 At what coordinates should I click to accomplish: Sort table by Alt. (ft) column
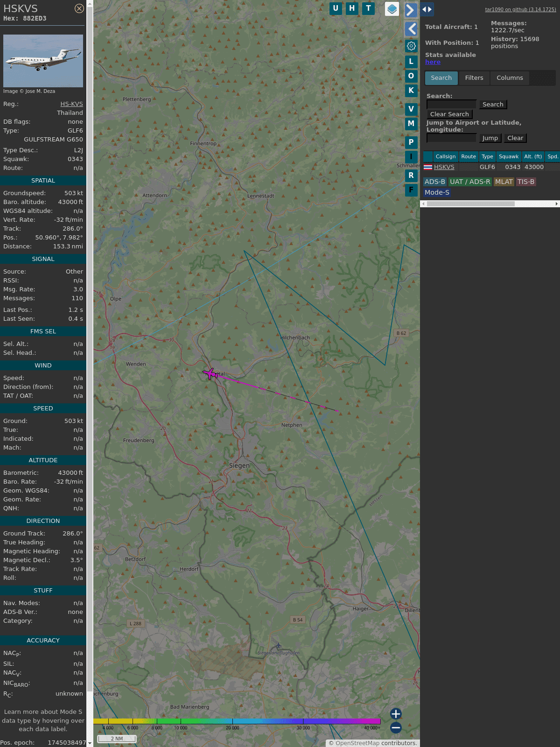(x=533, y=156)
